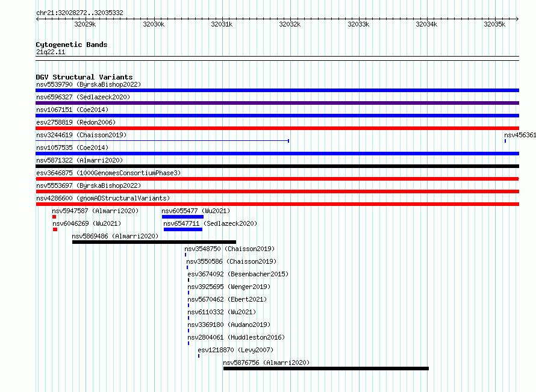Select the blue nsv6547711 variant bar
This screenshot has height=392, width=536.
click(x=183, y=229)
